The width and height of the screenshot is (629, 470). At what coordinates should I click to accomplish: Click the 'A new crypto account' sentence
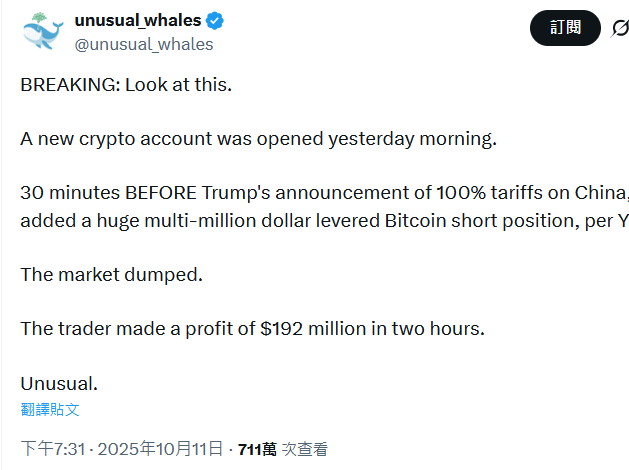pos(258,138)
